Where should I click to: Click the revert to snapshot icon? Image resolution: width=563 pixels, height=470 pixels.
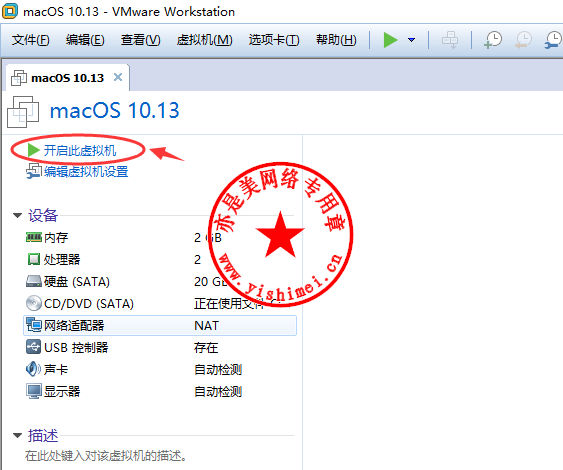523,39
